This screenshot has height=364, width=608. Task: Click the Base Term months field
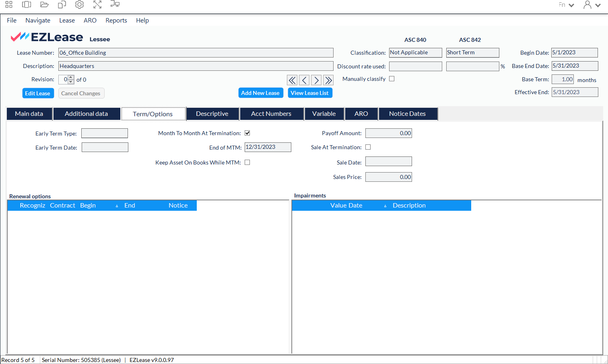[563, 79]
